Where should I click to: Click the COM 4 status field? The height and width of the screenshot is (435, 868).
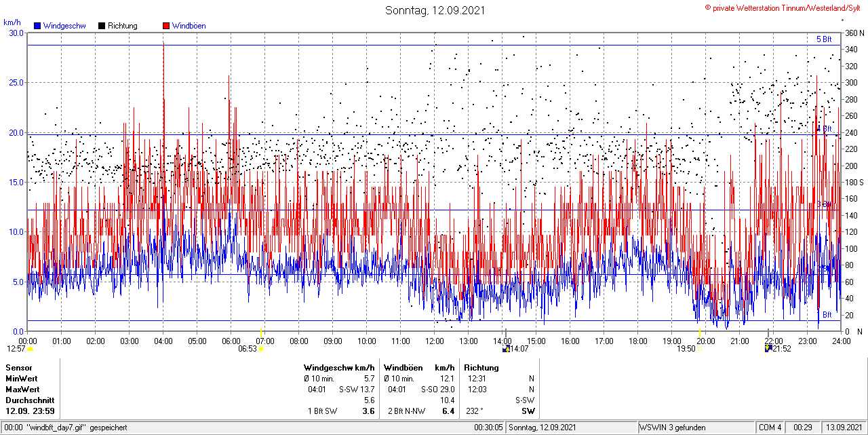770,428
